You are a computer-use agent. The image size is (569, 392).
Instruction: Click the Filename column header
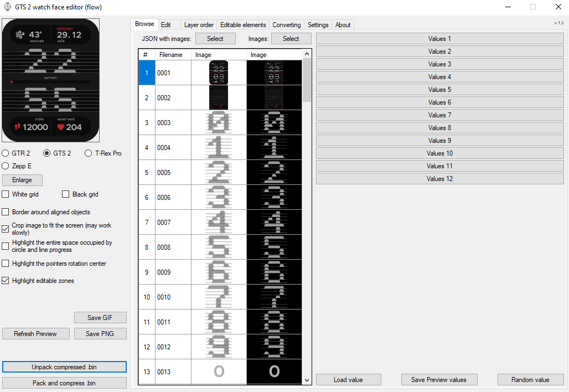[x=173, y=55]
